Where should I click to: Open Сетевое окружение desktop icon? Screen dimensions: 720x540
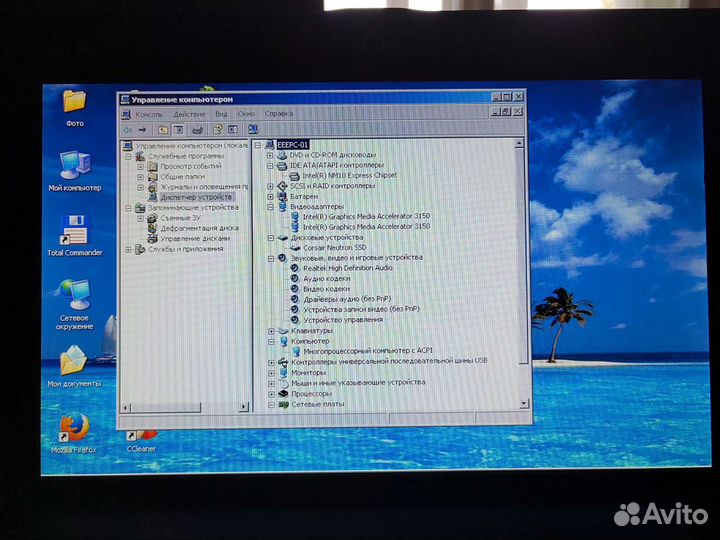74,304
